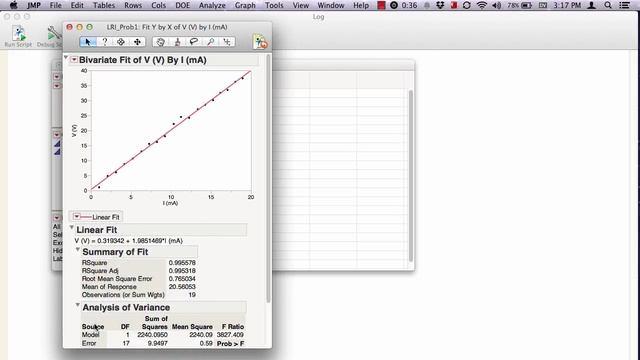Click the V (V) y-axis label
This screenshot has width=640, height=360.
pos(74,131)
